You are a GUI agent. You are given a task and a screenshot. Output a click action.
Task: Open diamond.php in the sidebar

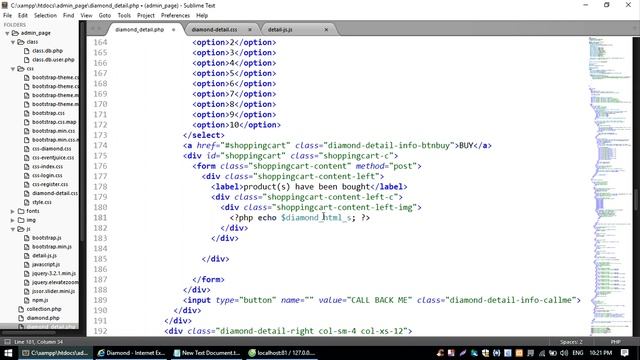[43, 318]
